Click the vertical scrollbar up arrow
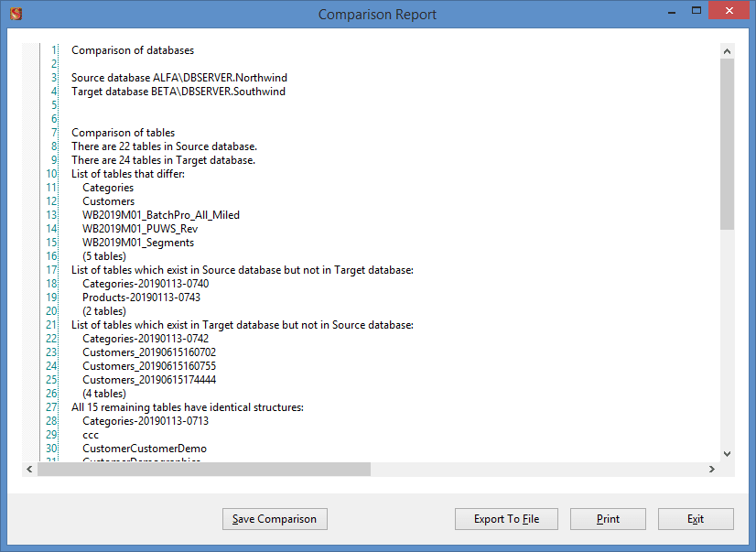 coord(727,50)
